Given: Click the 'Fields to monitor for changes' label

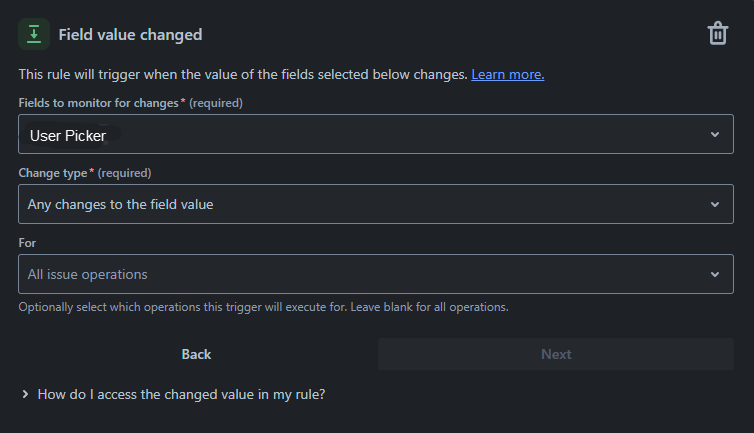Looking at the screenshot, I should pos(98,103).
